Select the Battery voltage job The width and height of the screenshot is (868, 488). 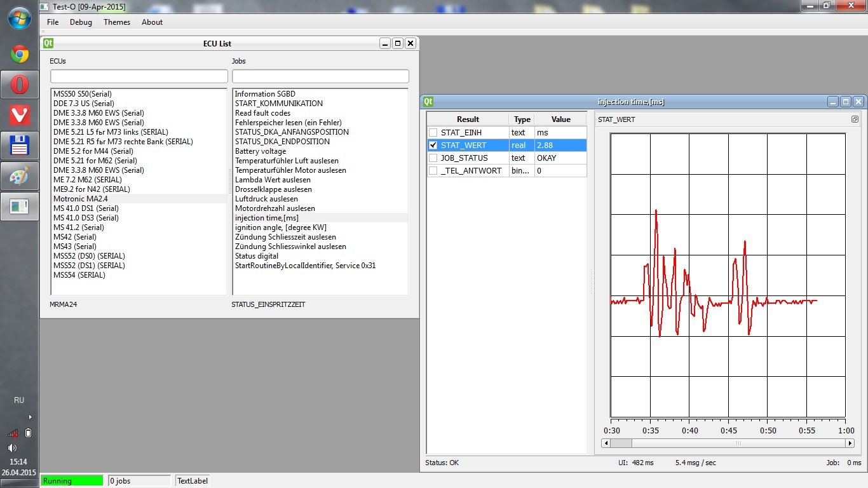261,151
